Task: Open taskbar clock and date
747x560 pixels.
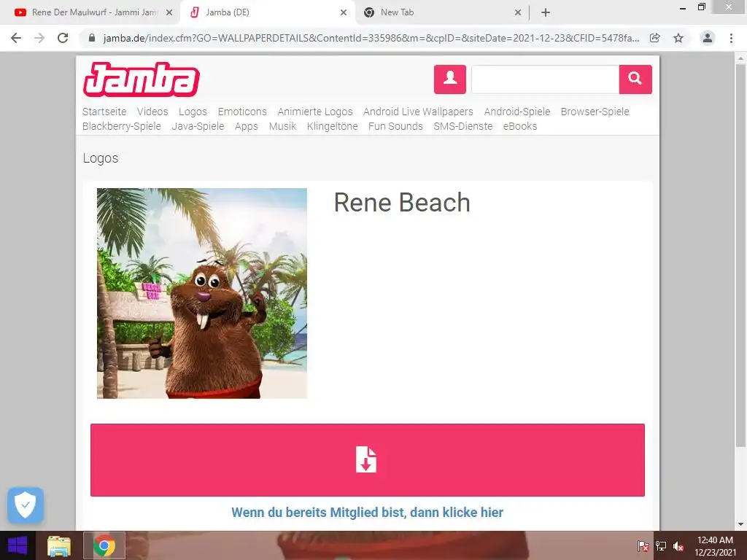Action: (715, 545)
